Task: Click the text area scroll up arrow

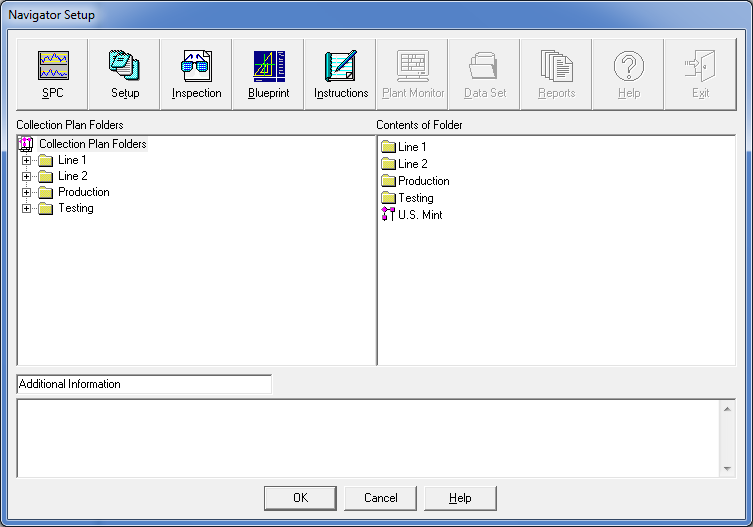Action: coord(727,409)
